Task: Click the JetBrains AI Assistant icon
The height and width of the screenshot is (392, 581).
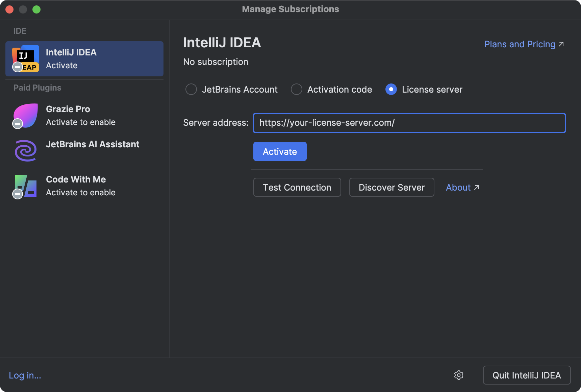Action: [25, 150]
